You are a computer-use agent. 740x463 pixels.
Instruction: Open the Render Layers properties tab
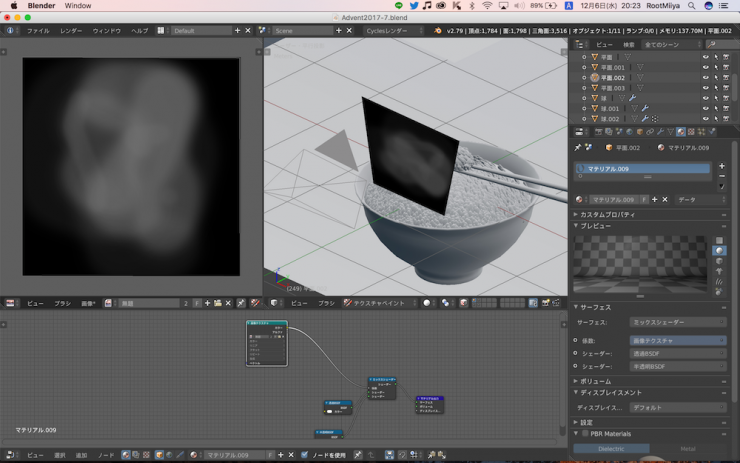tap(609, 132)
